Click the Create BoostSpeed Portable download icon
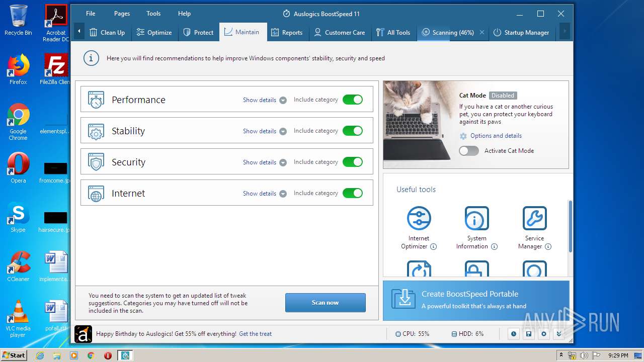 click(403, 299)
